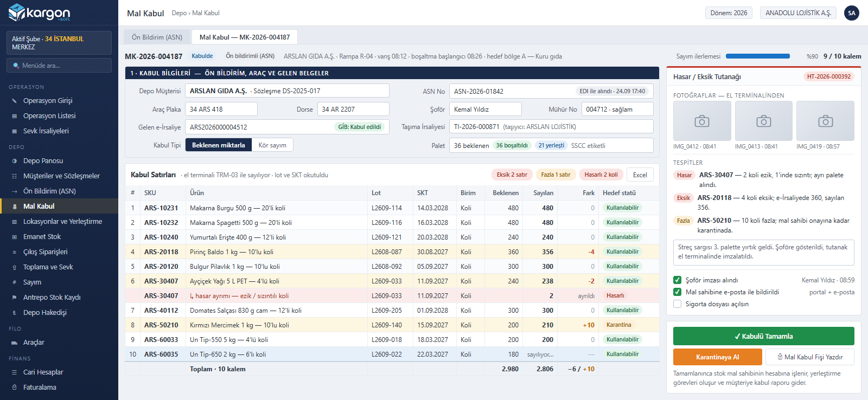868x400 pixels.
Task: Click the Emanet Stok sidebar icon
Action: [15, 237]
